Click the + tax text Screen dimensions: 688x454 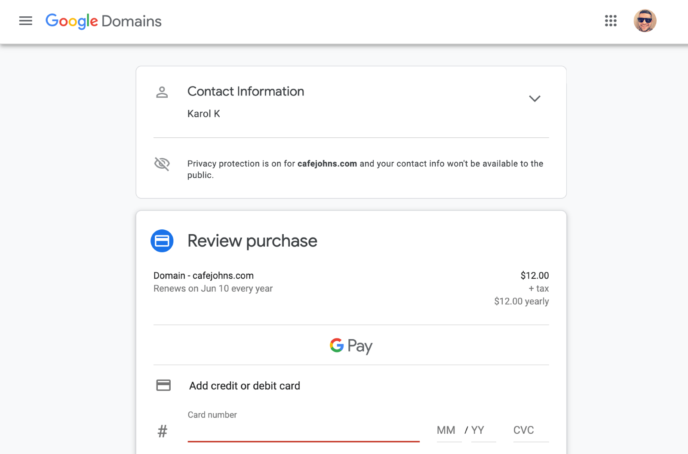pos(538,289)
